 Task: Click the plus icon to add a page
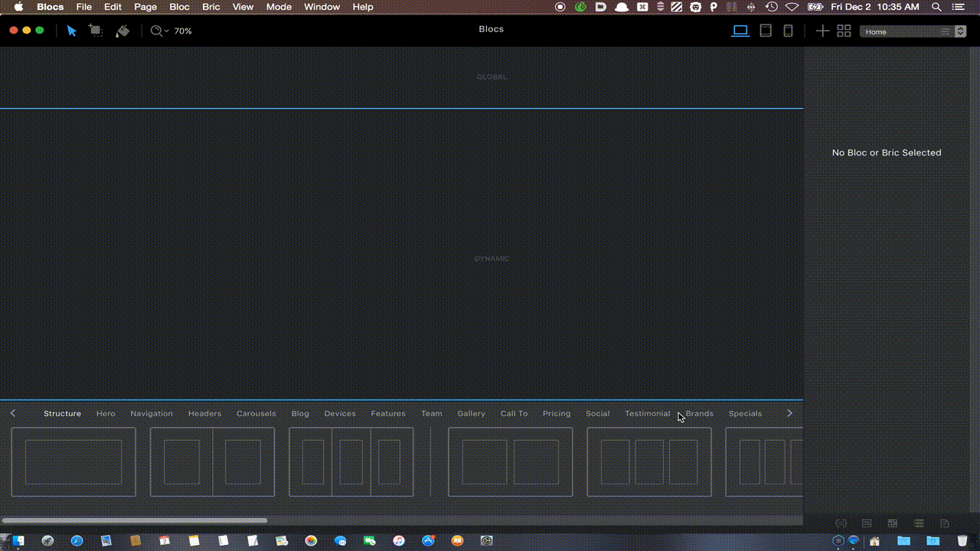click(x=822, y=31)
